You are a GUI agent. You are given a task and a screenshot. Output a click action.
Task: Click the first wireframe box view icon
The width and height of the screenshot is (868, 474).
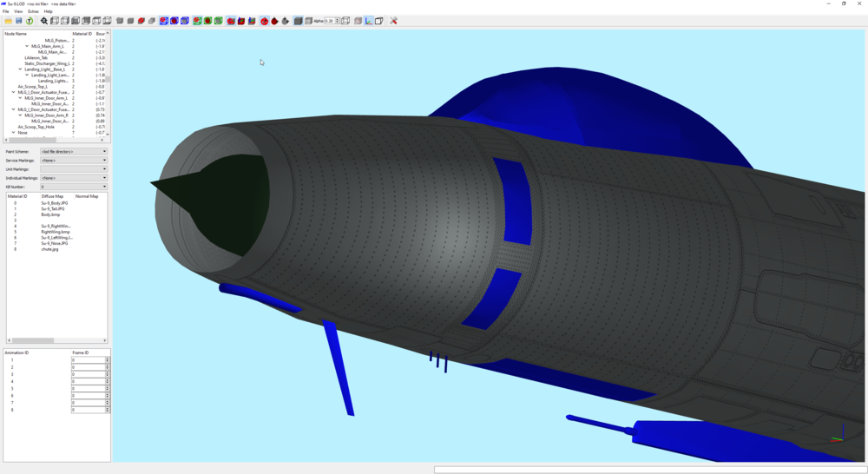(55, 21)
